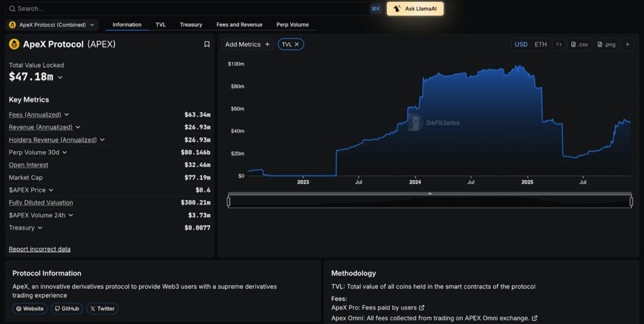The width and height of the screenshot is (644, 324).
Task: Click the range slider top grip
Action: pyautogui.click(x=430, y=193)
